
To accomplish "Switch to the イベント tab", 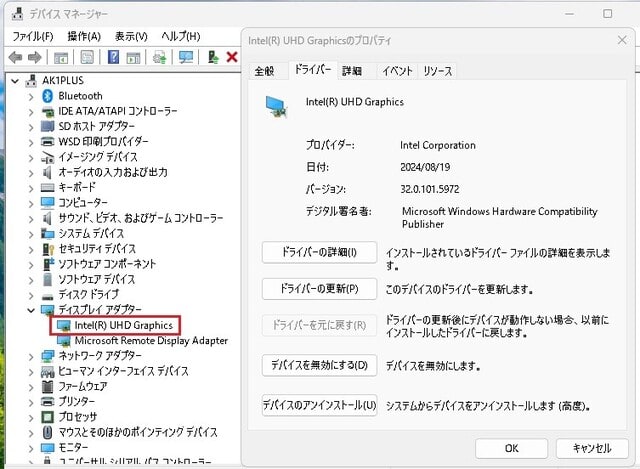I will pyautogui.click(x=397, y=71).
